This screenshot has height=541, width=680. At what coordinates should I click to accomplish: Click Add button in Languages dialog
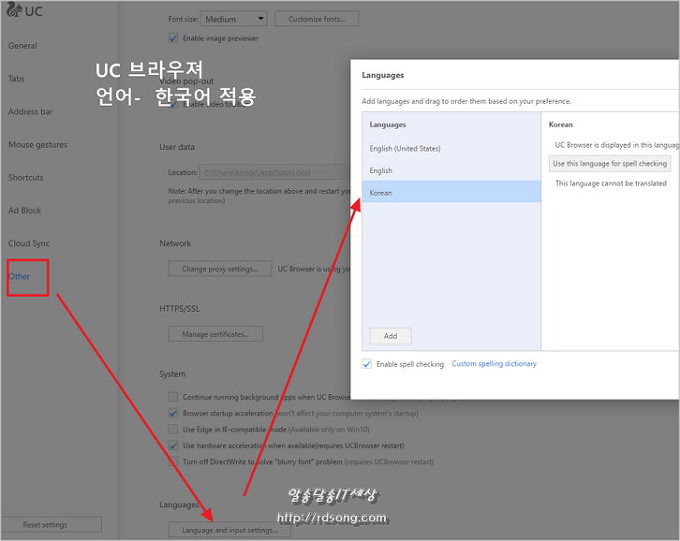pyautogui.click(x=390, y=336)
